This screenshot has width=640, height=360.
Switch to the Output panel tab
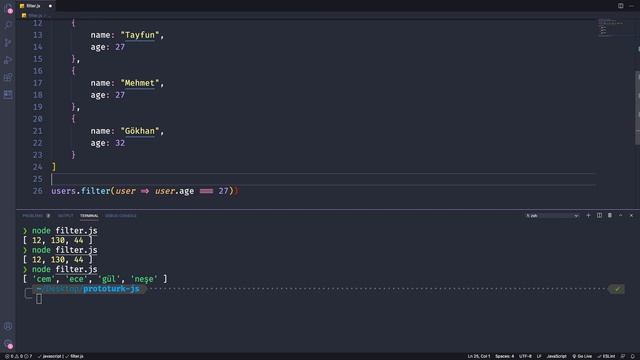coord(65,216)
